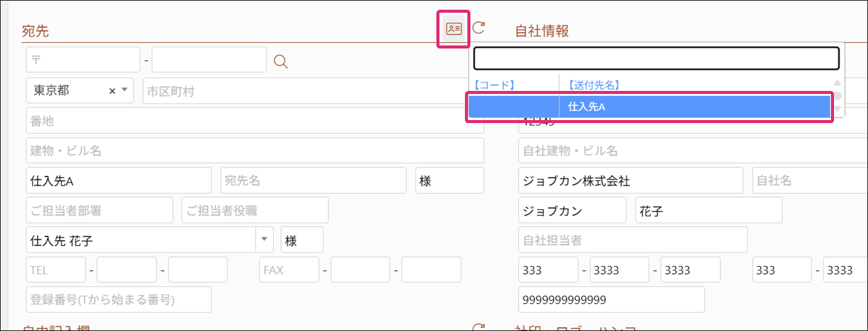Clear the 東京都 selection with the × icon
Screen dimensions: 868x331
pyautogui.click(x=112, y=90)
